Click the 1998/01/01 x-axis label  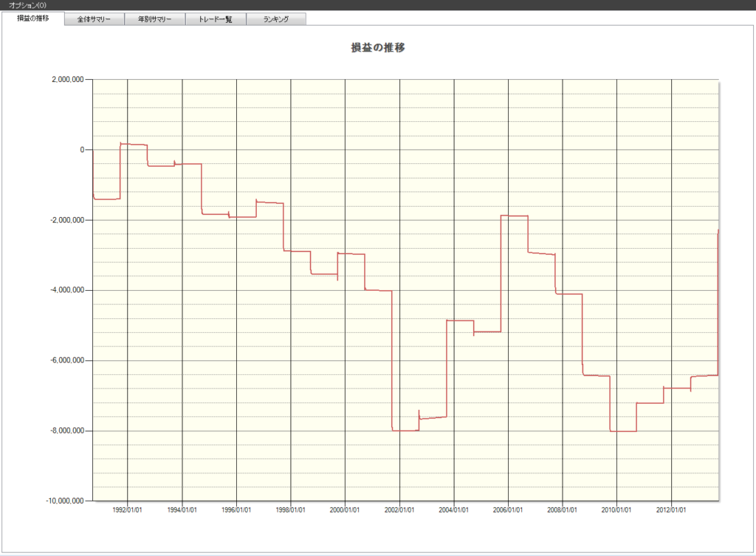tap(290, 510)
